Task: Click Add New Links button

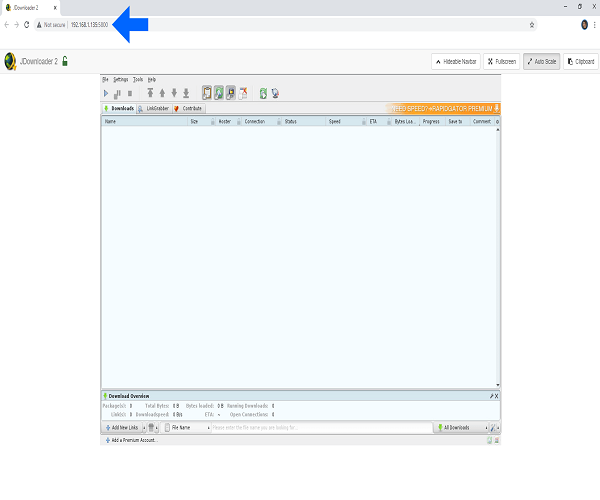Action: point(122,428)
